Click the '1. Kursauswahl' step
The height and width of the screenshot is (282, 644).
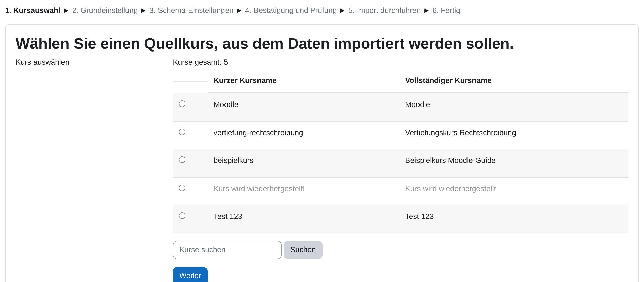pos(33,10)
